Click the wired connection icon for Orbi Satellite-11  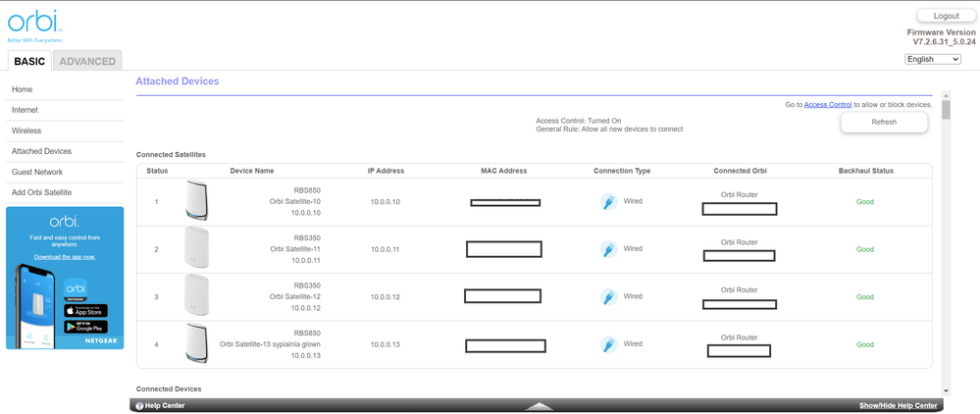click(x=608, y=249)
